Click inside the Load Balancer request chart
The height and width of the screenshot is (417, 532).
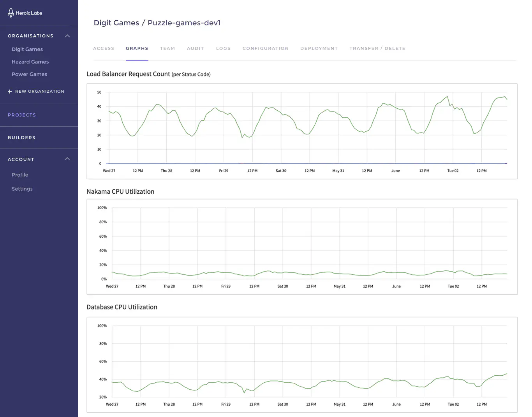[302, 131]
